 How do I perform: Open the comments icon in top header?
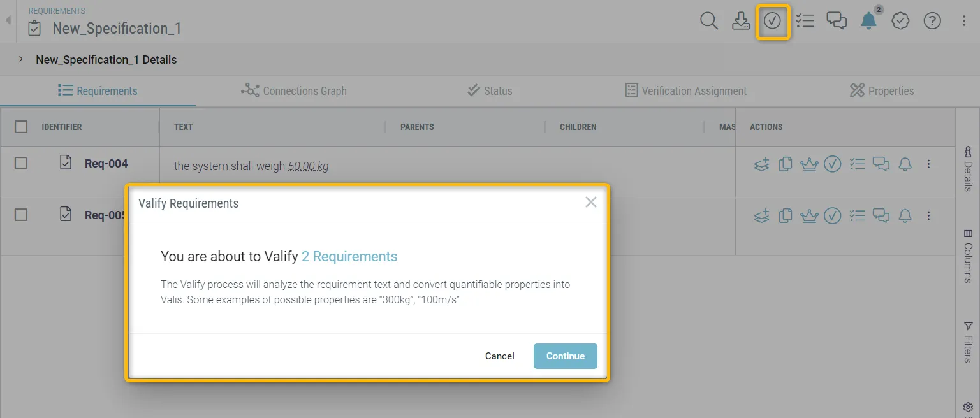[837, 21]
